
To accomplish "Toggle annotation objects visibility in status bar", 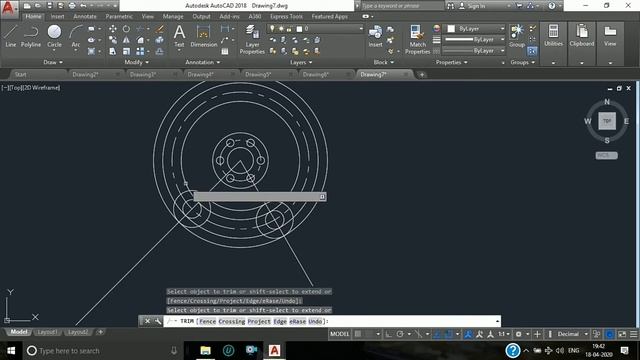I will 468,334.
